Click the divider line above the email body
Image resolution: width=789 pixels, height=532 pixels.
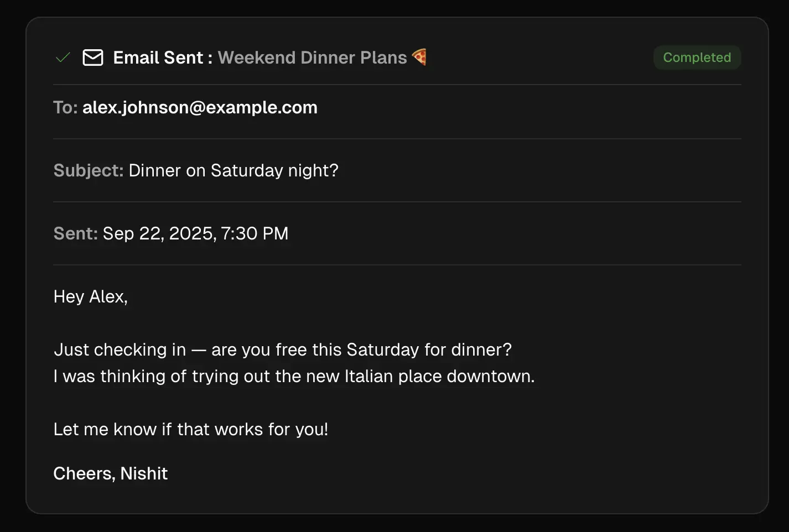(397, 265)
